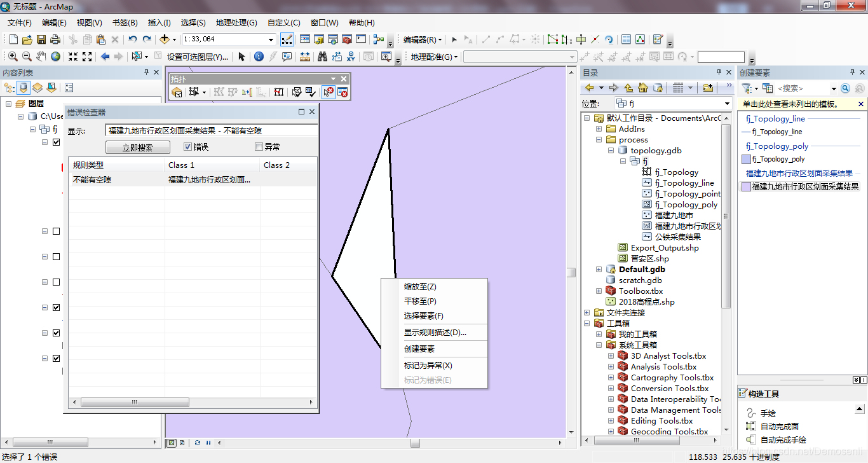Select the Fix Topology Error tool
868x463 pixels.
pos(328,93)
